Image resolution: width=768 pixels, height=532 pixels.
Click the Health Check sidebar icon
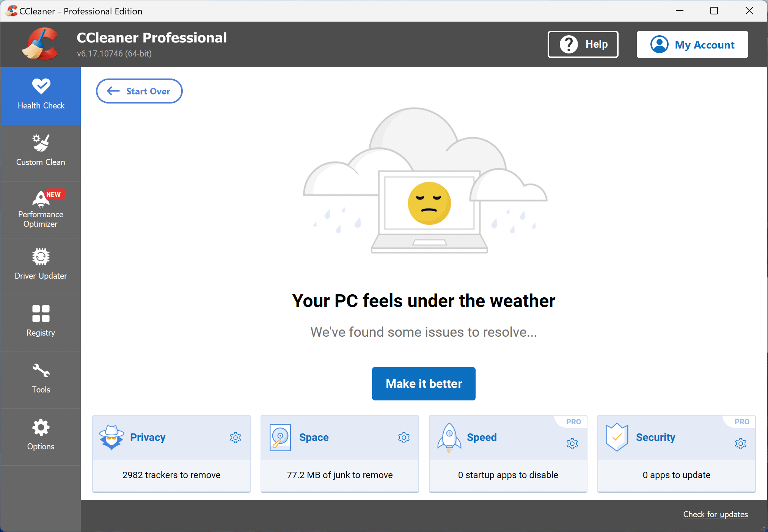(40, 93)
